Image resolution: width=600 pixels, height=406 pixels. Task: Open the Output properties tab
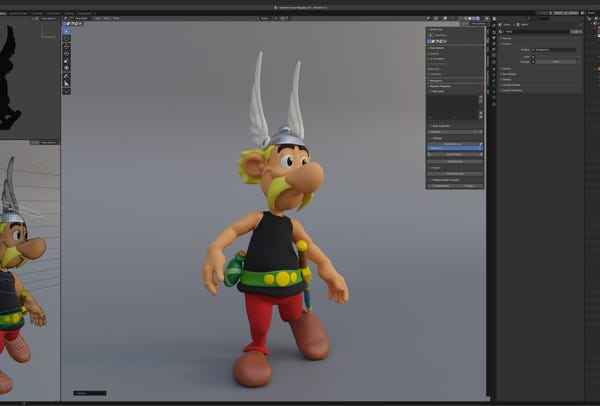click(x=494, y=38)
